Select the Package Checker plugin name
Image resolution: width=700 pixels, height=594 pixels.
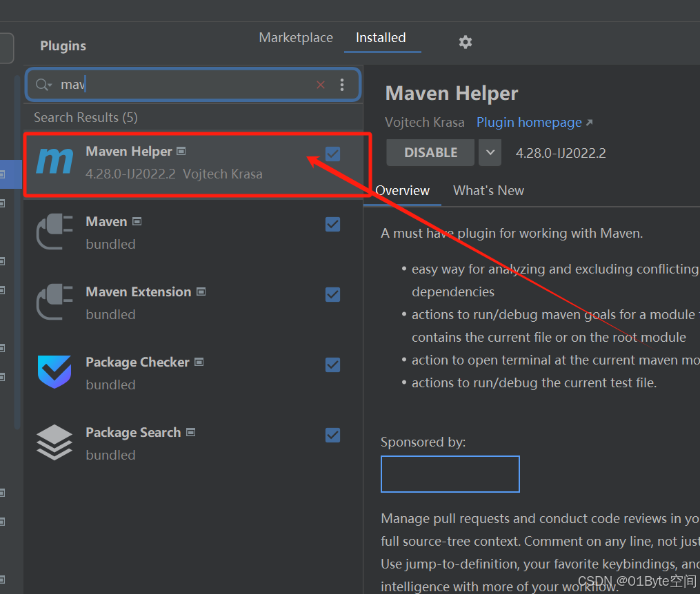(137, 362)
